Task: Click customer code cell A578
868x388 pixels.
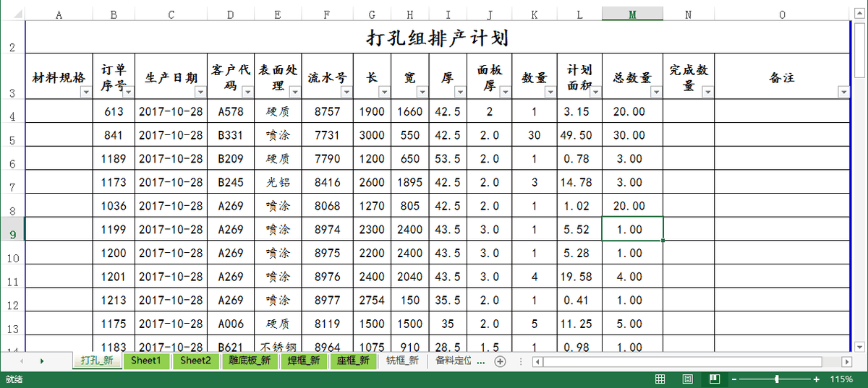Action: (x=231, y=111)
